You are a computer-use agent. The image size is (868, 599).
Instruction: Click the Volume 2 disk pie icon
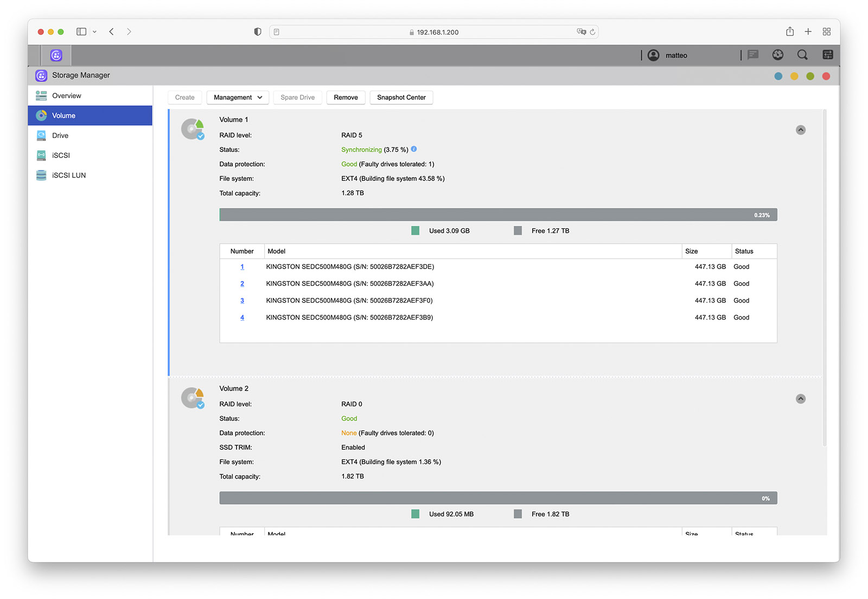point(193,398)
